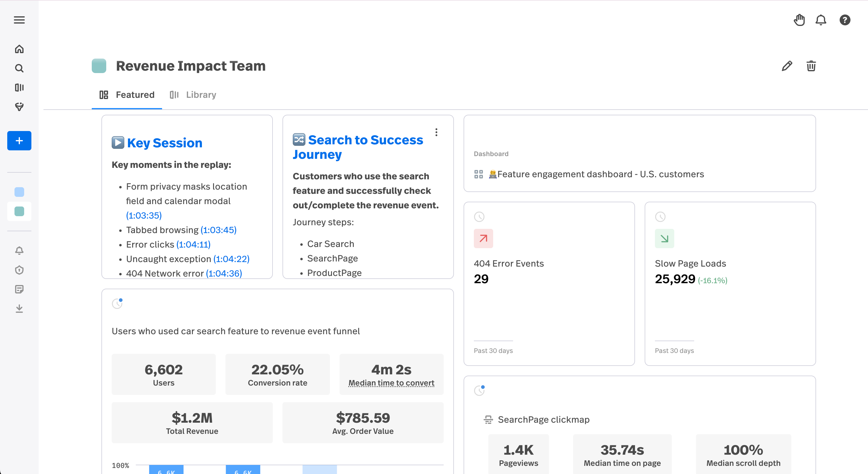Jump to Tabbed browsing timestamp 1:03:45
868x474 pixels.
point(218,230)
